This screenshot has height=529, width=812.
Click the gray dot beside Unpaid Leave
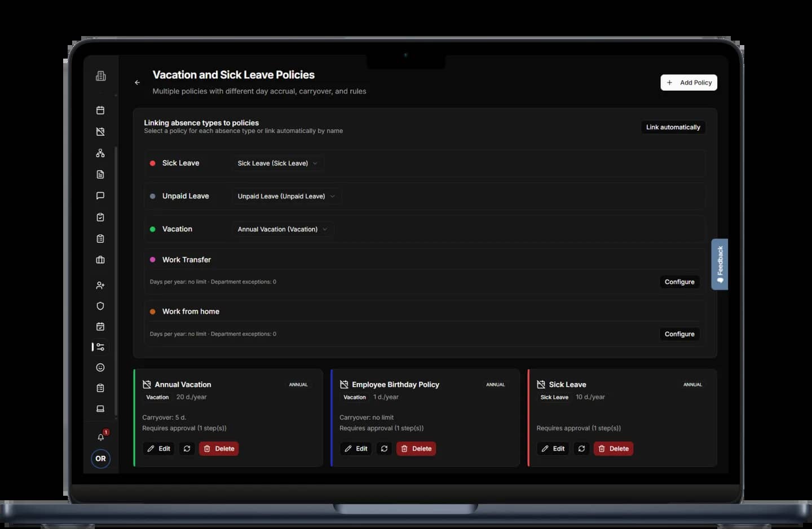(x=152, y=196)
